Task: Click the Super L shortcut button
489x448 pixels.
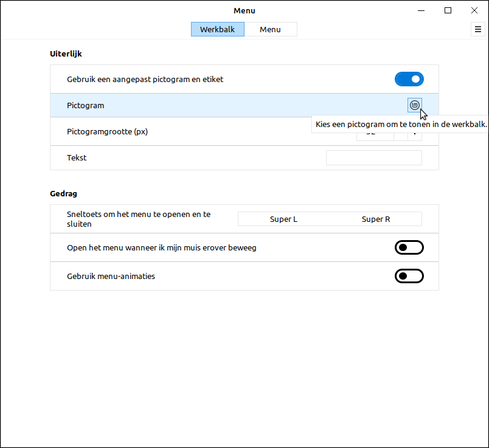Action: coord(283,219)
